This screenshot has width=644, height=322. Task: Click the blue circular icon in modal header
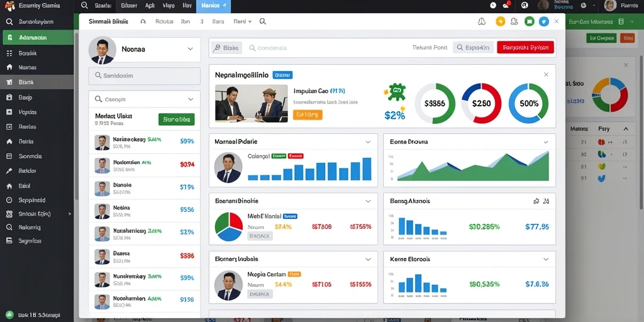pyautogui.click(x=544, y=22)
